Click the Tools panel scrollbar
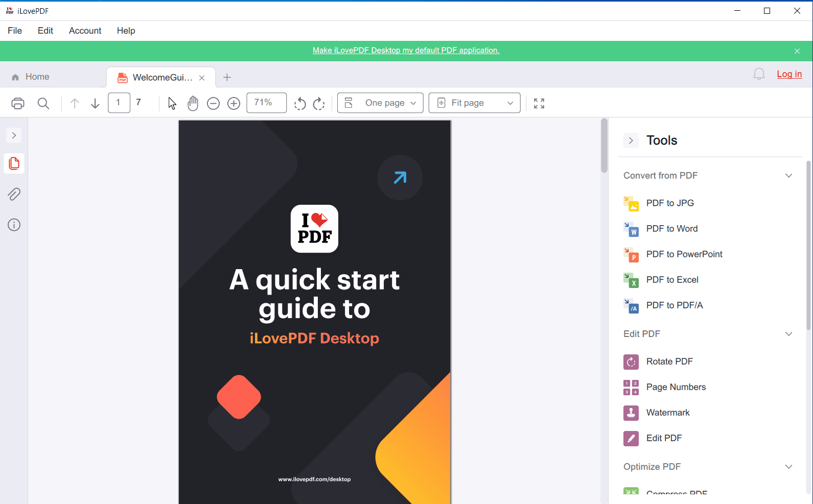Viewport: 813px width, 504px height. 809,245
